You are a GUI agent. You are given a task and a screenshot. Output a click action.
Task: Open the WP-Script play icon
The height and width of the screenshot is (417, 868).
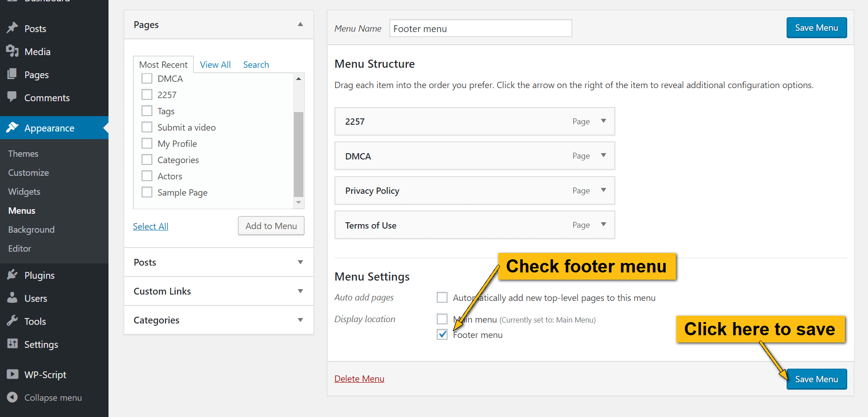pos(13,374)
